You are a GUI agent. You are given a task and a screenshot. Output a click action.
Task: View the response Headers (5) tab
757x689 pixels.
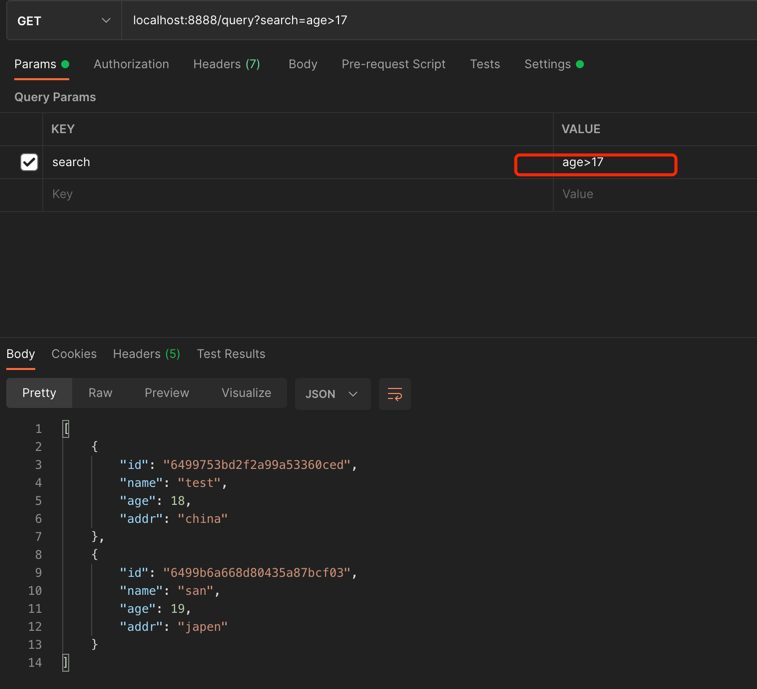[x=146, y=354]
